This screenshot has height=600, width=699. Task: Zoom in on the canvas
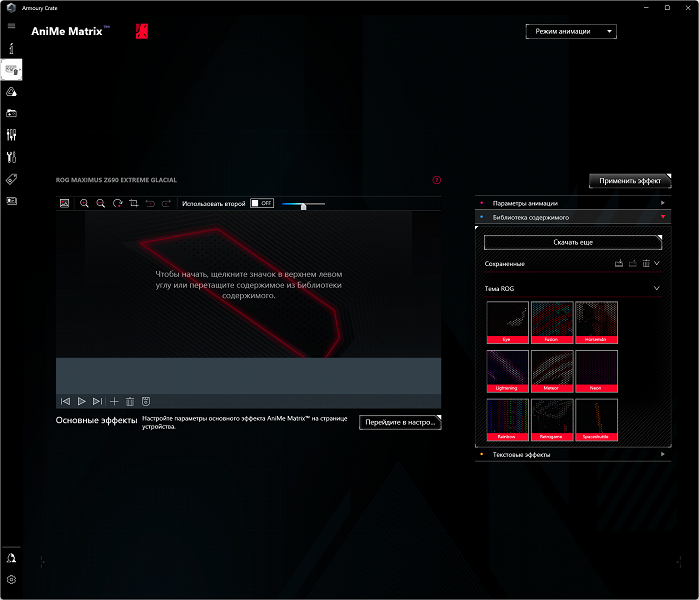tap(84, 203)
